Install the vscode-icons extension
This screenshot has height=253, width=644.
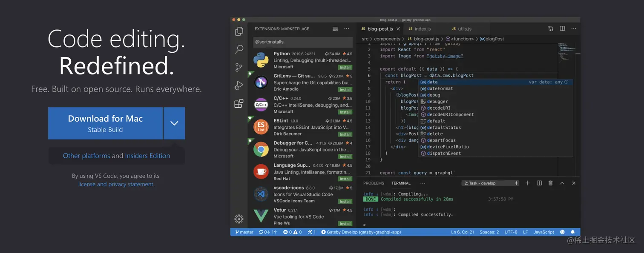coord(345,202)
